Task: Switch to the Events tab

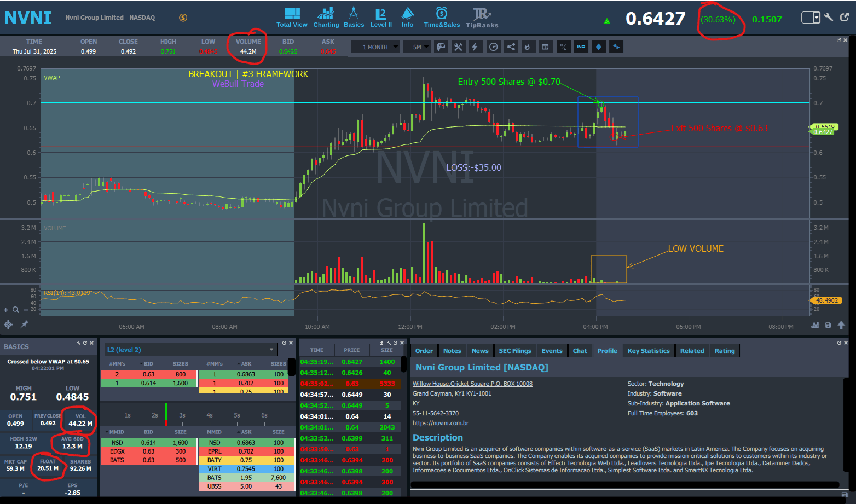Action: point(552,351)
